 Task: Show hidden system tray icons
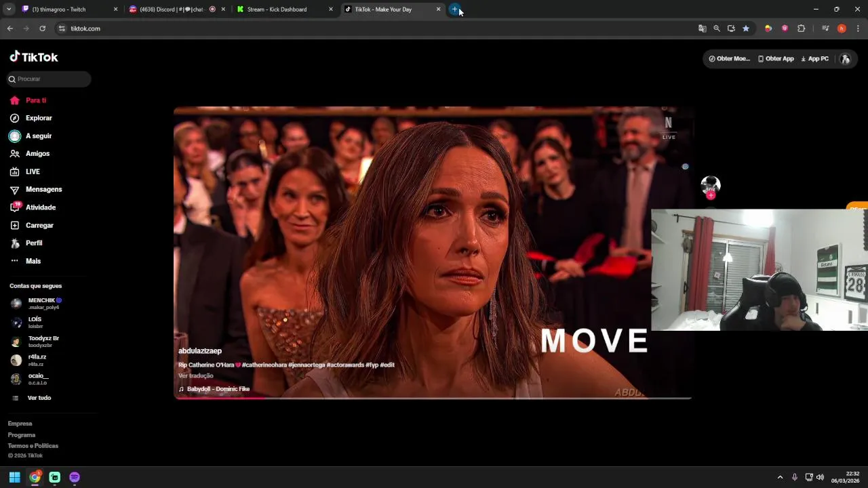(x=780, y=477)
